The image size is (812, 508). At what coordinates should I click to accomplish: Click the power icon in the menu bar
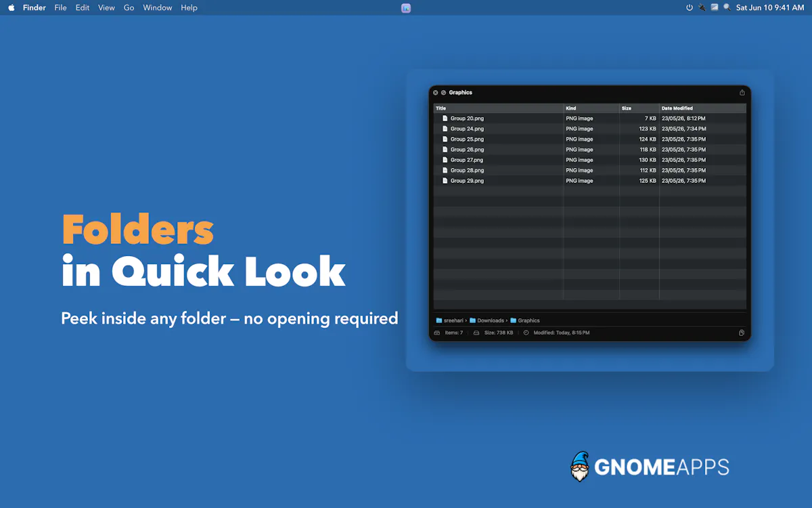coord(690,7)
